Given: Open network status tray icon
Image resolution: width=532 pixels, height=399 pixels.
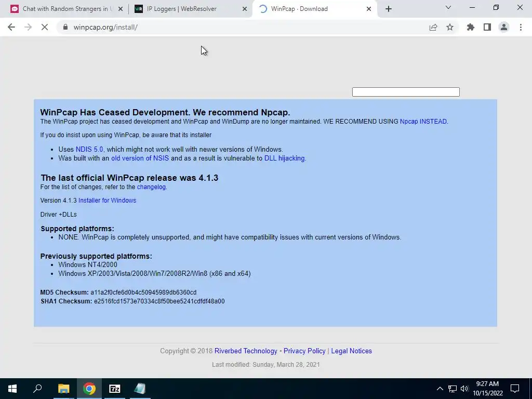Looking at the screenshot, I should tap(453, 389).
